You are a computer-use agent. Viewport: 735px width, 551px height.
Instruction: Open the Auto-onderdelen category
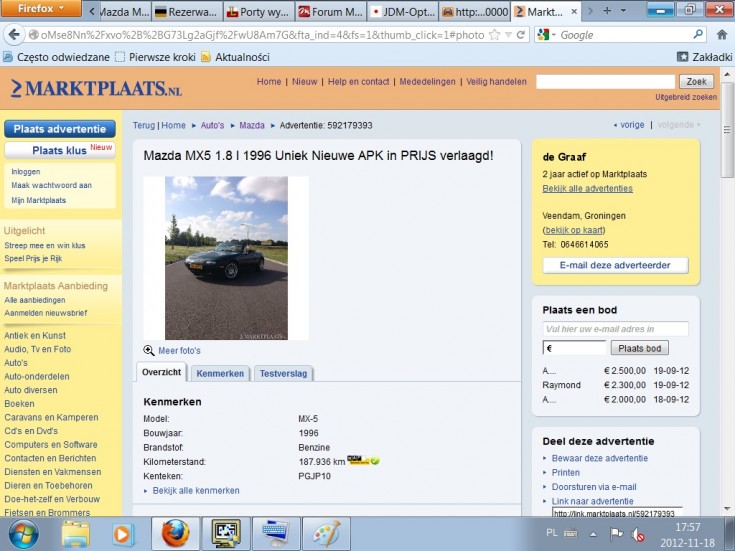[x=37, y=376]
